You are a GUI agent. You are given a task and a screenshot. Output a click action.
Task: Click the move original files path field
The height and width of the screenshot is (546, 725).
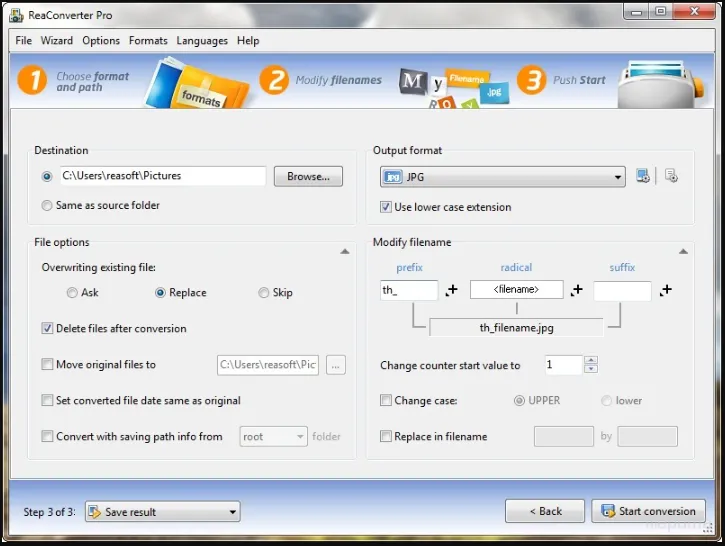(x=268, y=365)
